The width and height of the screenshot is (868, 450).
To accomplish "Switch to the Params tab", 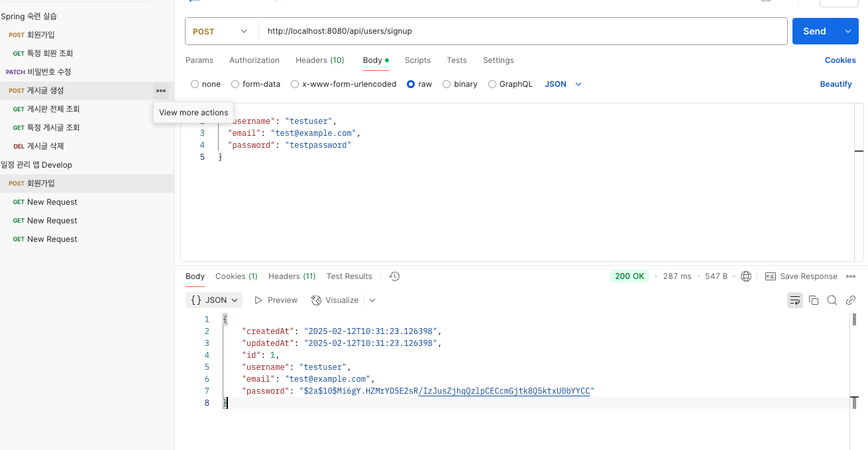I will (x=199, y=60).
